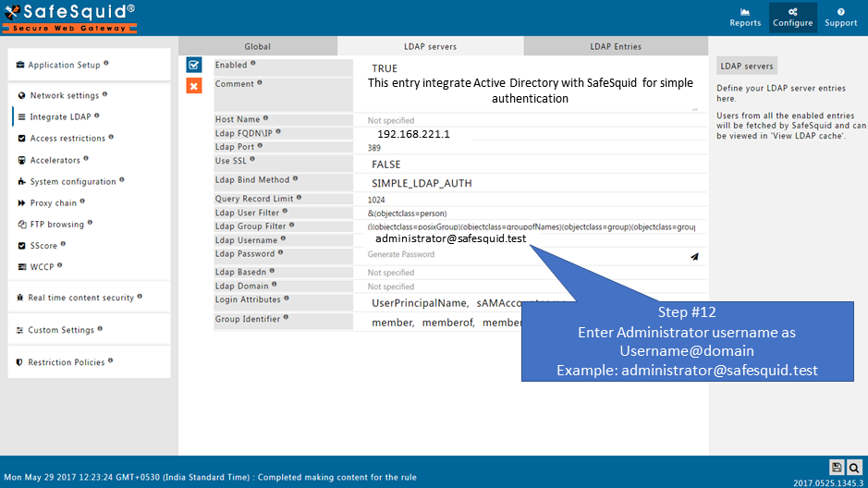
Task: Click the save config disk icon in the footer
Action: (x=837, y=467)
